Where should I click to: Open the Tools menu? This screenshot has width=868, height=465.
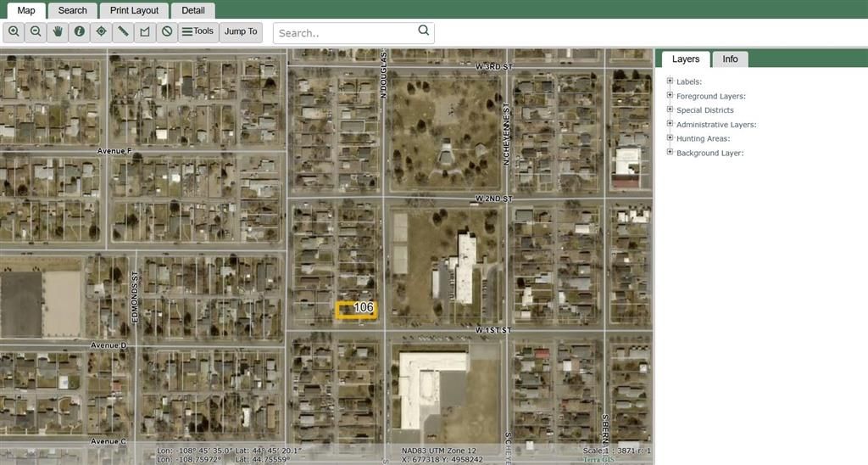click(198, 31)
